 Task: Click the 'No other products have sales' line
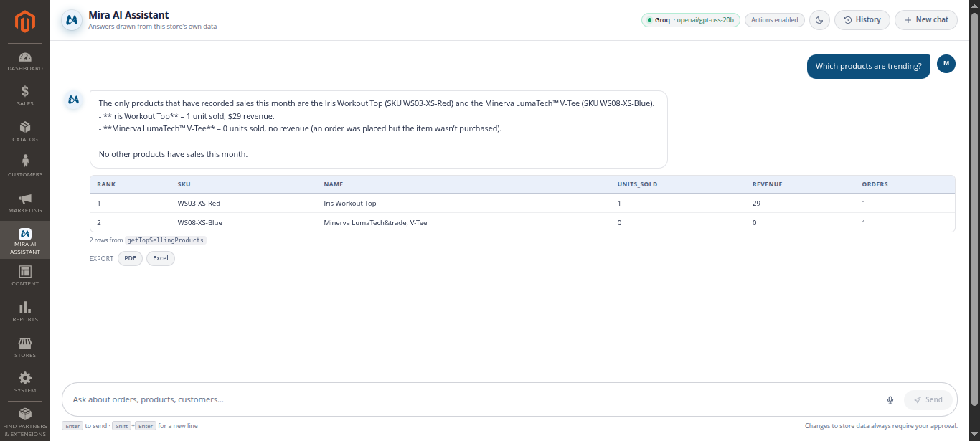click(x=173, y=154)
